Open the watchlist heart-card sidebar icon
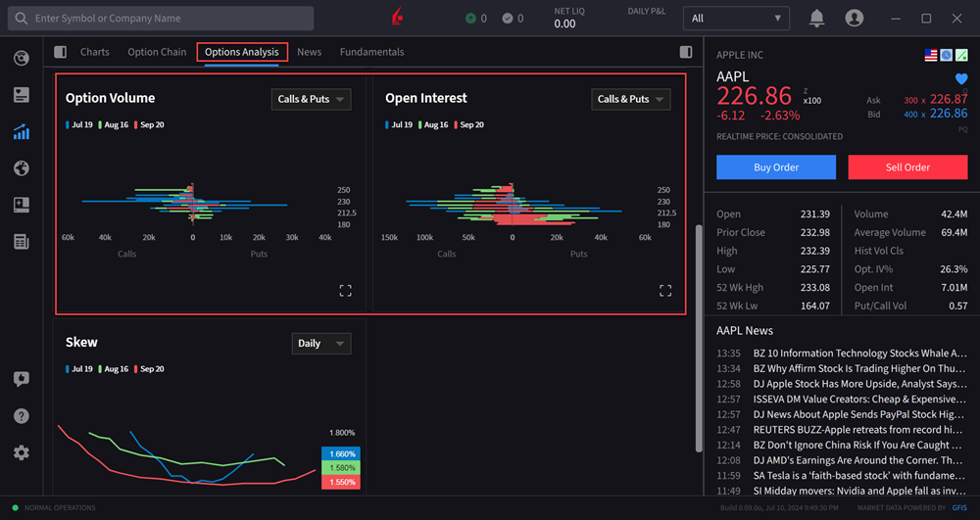 [x=22, y=95]
